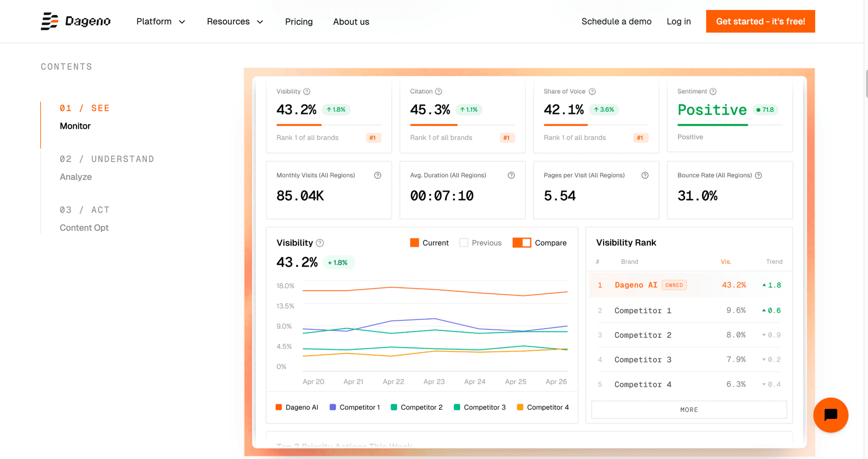The width and height of the screenshot is (868, 459).
Task: Click the Log in link
Action: [x=679, y=21]
